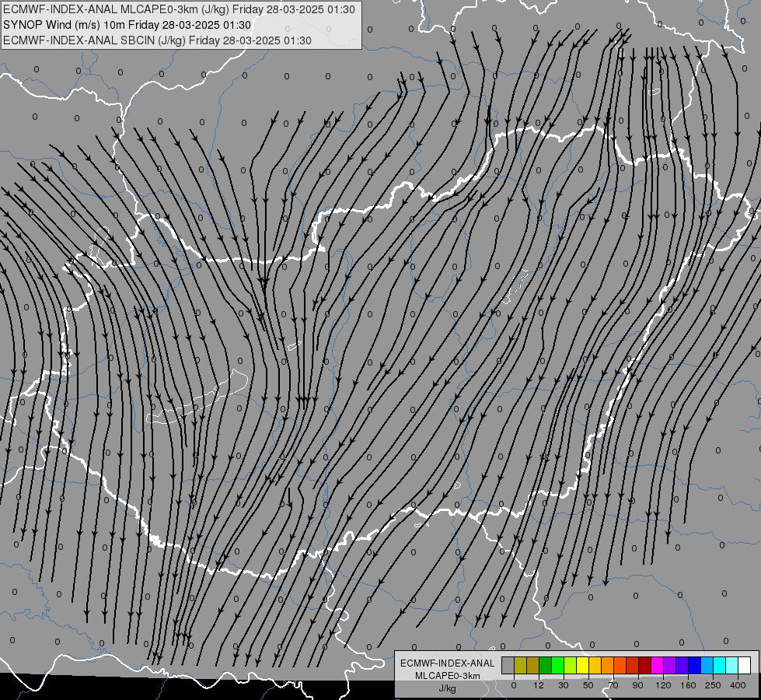Click the legend tick value '90'
This screenshot has height=700, width=761.
638,685
